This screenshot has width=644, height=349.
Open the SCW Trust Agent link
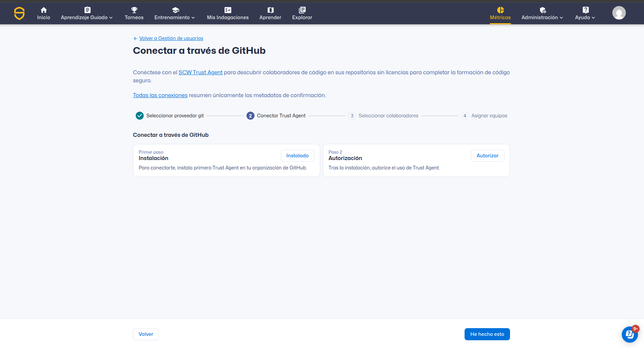(200, 72)
